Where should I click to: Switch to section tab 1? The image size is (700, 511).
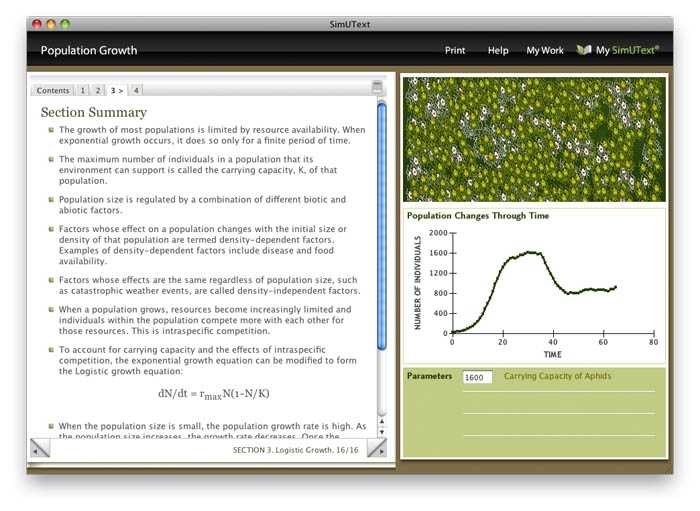click(x=83, y=90)
